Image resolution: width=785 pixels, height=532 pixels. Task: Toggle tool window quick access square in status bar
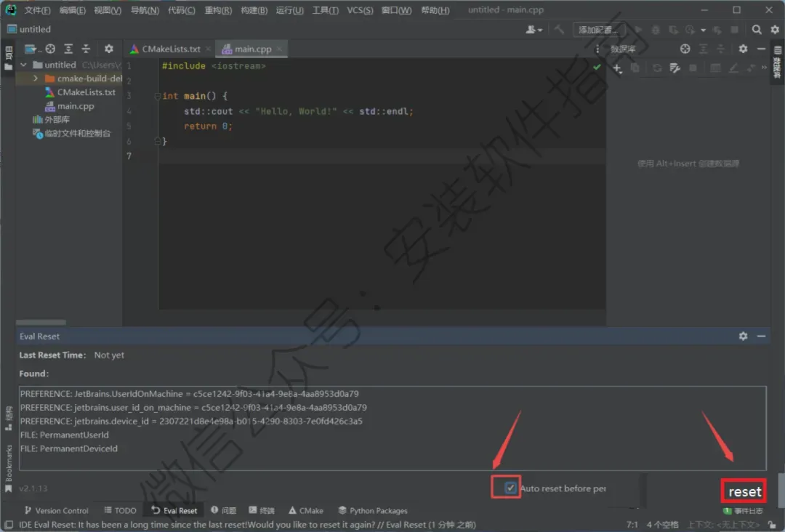click(x=9, y=525)
